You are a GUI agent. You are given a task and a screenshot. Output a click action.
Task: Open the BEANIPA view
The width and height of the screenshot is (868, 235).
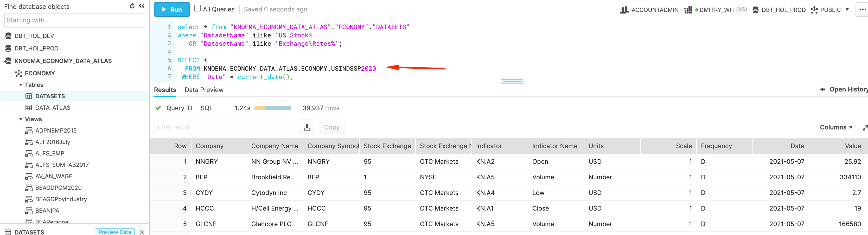pos(47,210)
